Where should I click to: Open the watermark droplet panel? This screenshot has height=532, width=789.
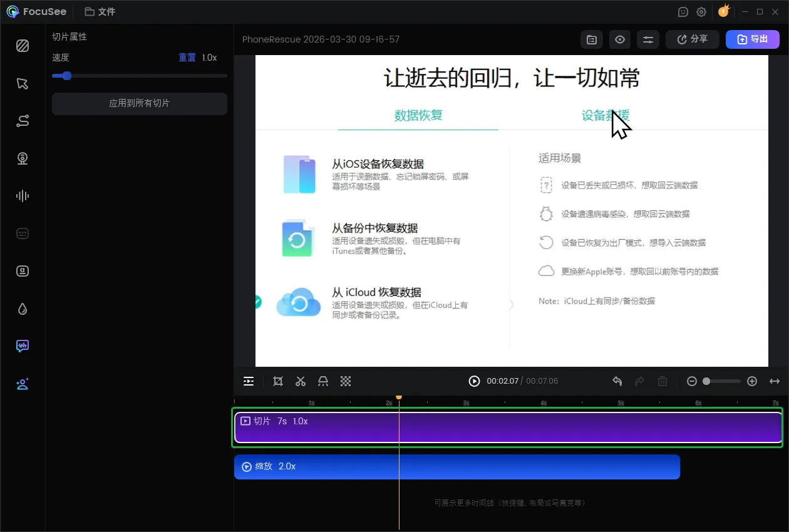click(23, 309)
